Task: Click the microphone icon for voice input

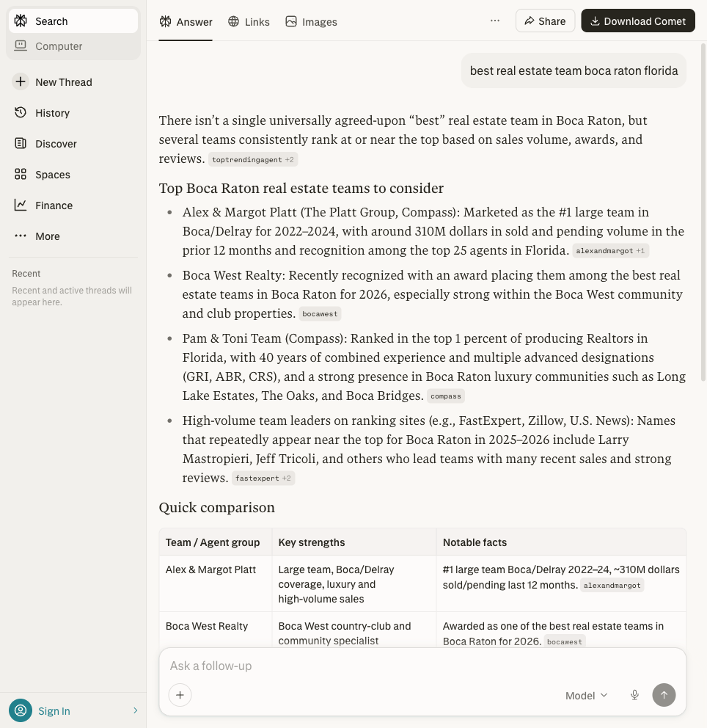Action: (x=634, y=695)
